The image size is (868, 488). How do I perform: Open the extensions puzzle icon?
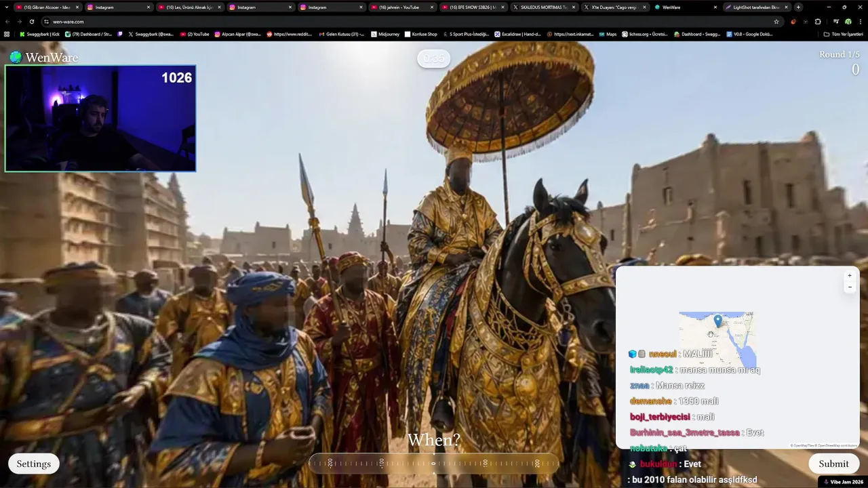(x=818, y=22)
